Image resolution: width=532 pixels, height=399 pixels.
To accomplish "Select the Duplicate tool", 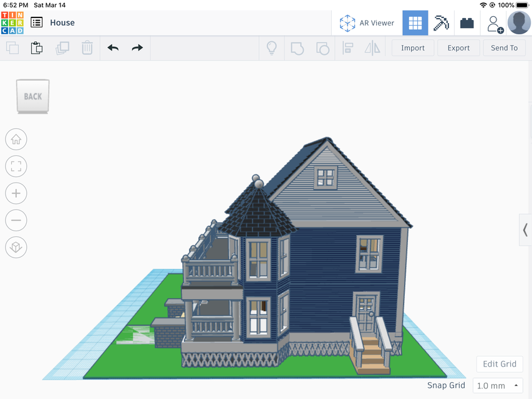I will pos(62,47).
